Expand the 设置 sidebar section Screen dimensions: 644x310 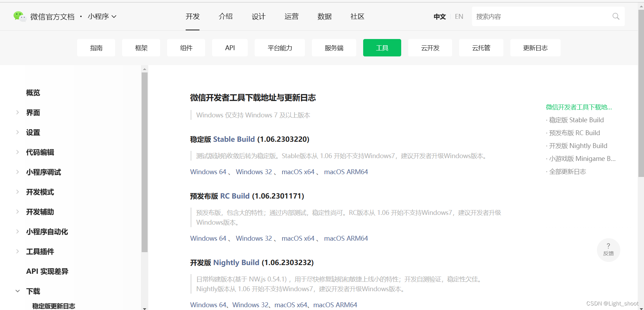click(x=17, y=132)
